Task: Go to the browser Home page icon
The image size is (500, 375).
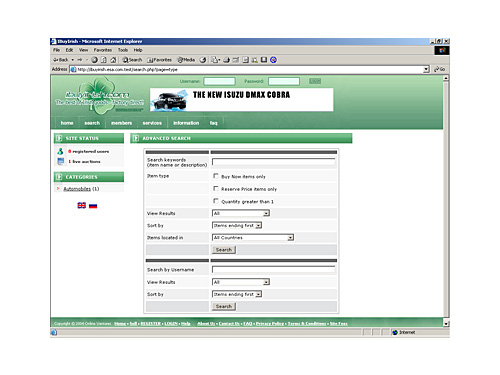Action: [113, 60]
